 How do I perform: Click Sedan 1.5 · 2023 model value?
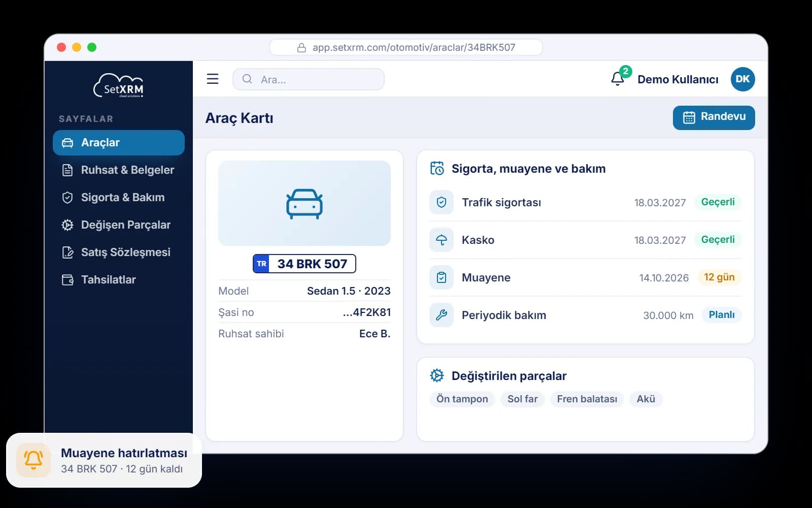[349, 291]
